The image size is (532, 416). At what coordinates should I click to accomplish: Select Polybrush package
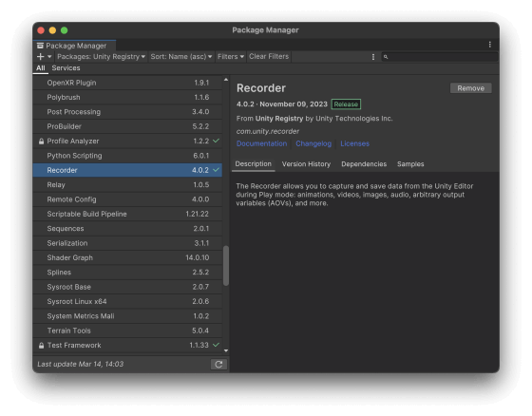[127, 97]
